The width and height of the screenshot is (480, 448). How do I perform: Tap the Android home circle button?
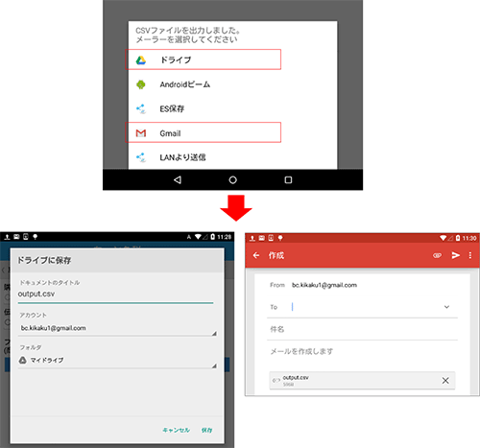tap(233, 180)
